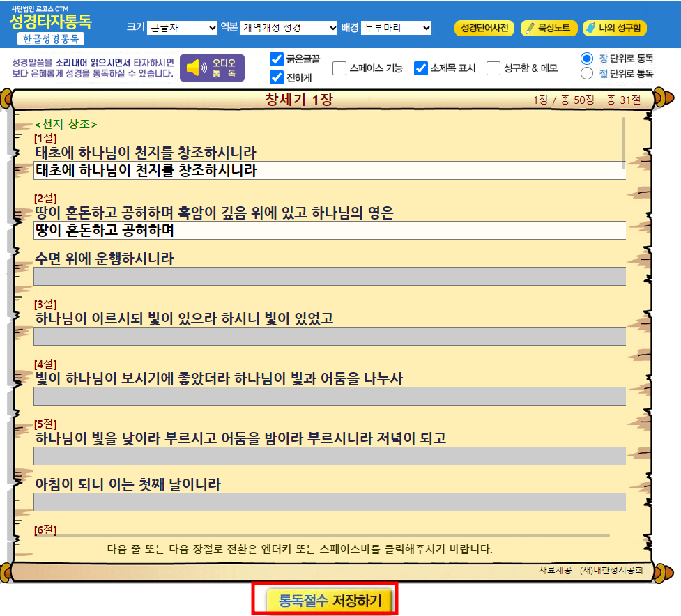Screen dimensions: 681x616
Task: Disable the 굵은글꼴 checkbox
Action: click(277, 59)
